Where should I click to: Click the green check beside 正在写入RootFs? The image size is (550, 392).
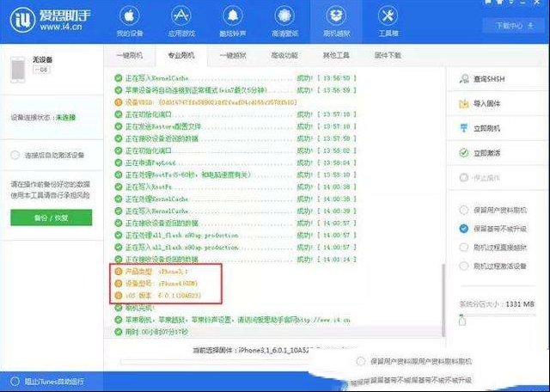(x=119, y=187)
